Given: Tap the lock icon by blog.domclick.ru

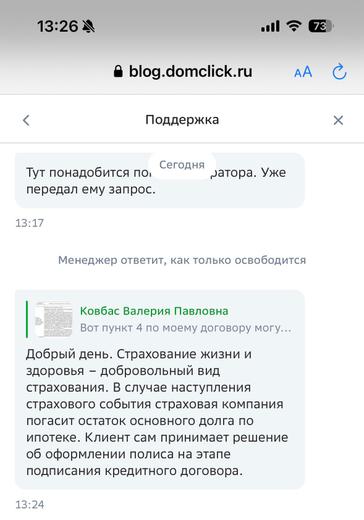Looking at the screenshot, I should (x=118, y=71).
